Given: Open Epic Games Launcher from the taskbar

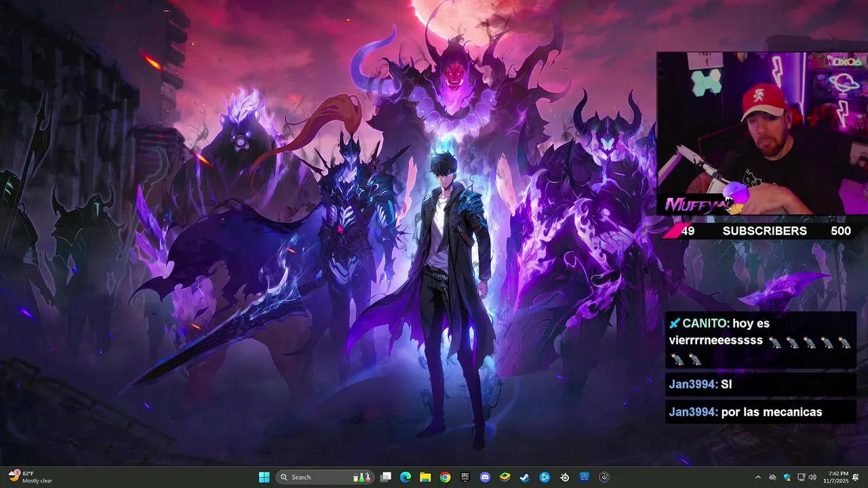Looking at the screenshot, I should (x=465, y=477).
